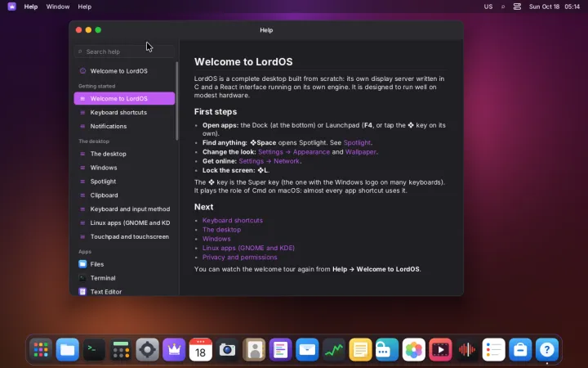Viewport: 588px width, 368px height.
Task: Open The desktop topic in sidebar
Action: [x=124, y=154]
